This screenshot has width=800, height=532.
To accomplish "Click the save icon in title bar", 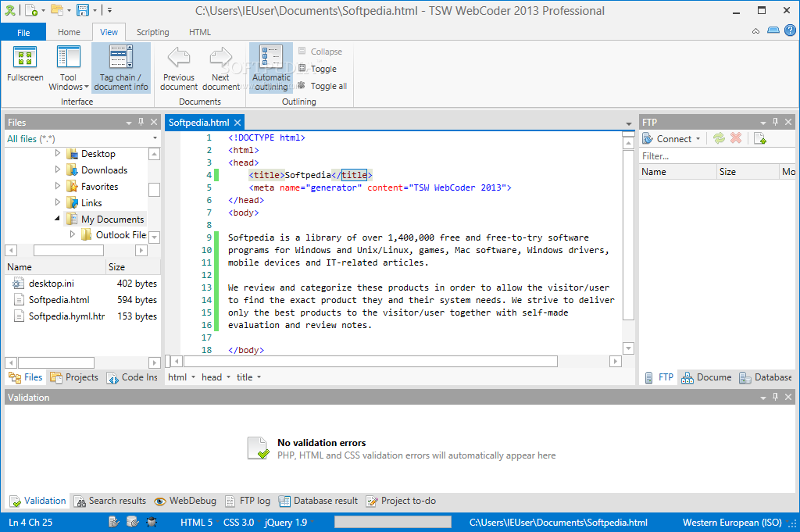I will pos(83,10).
